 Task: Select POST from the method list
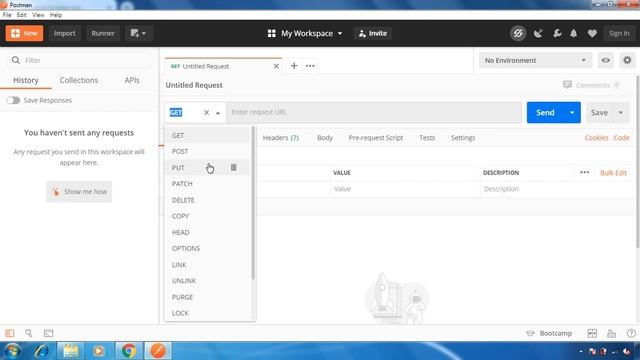click(207, 151)
